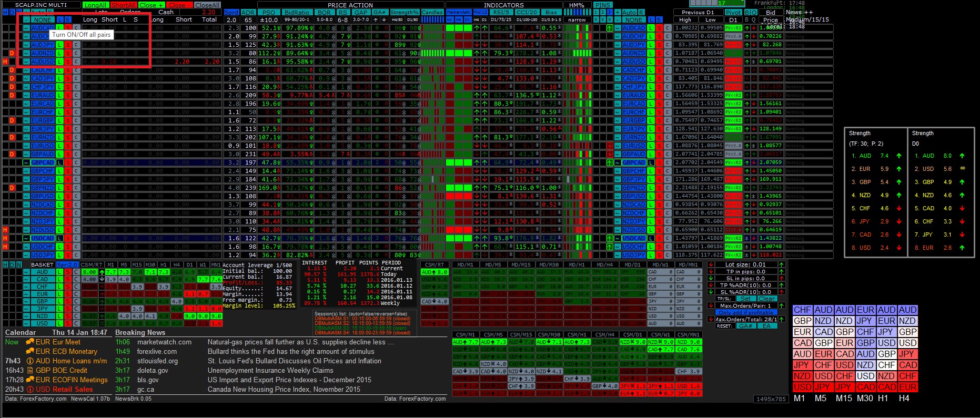
Task: Open the CSM/RT tab beside BASKET
Action: (x=92, y=264)
